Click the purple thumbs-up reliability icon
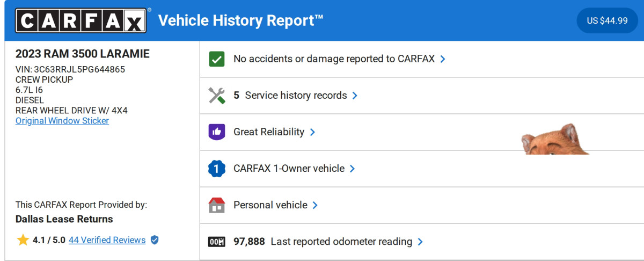 (217, 132)
